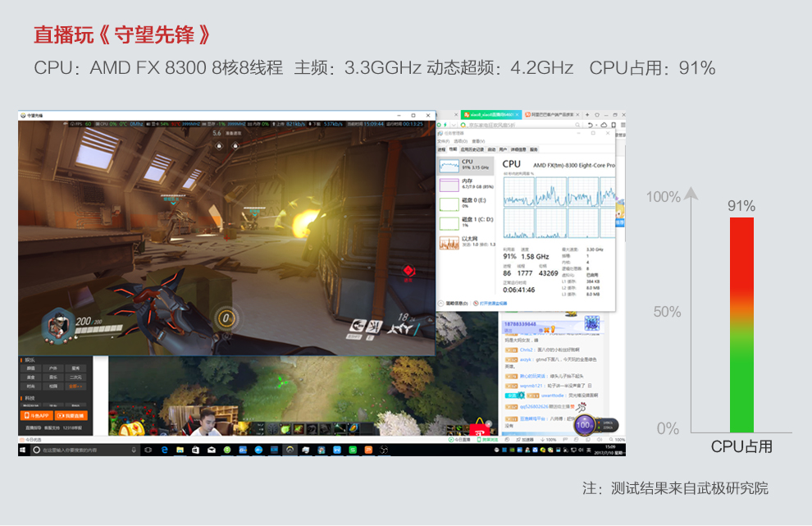Select the green douyu browser tab
This screenshot has height=526, width=812.
click(x=491, y=115)
